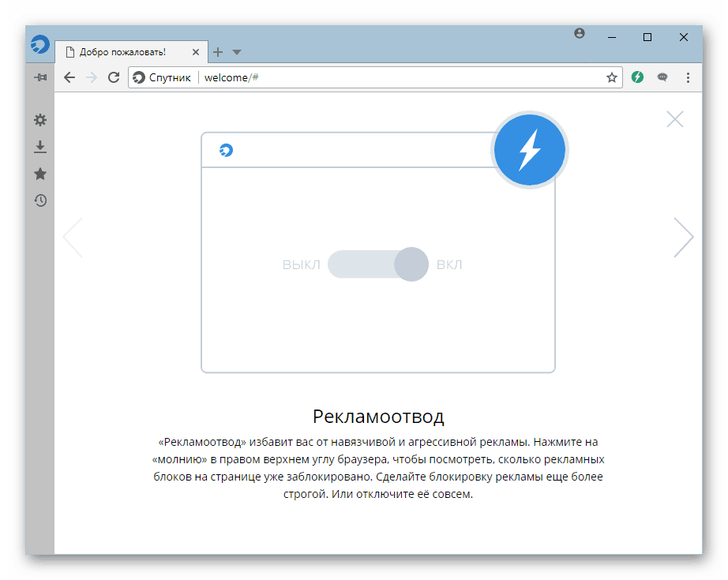Click the chat bubble icon in toolbar
This screenshot has width=728, height=580.
(662, 77)
